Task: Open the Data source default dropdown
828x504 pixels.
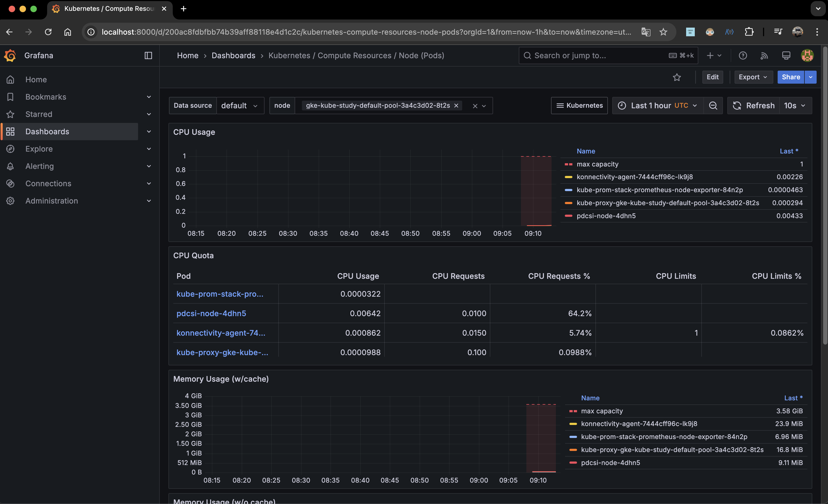Action: pyautogui.click(x=240, y=106)
